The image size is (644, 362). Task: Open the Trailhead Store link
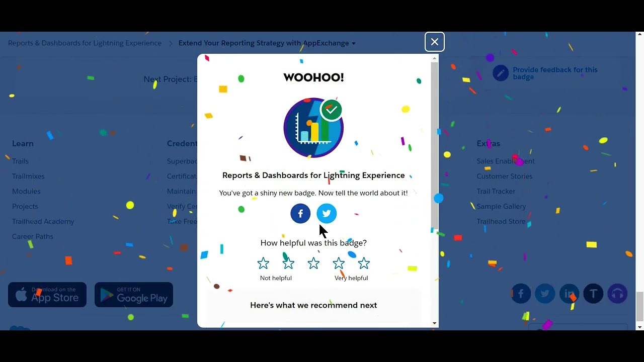coord(501,221)
